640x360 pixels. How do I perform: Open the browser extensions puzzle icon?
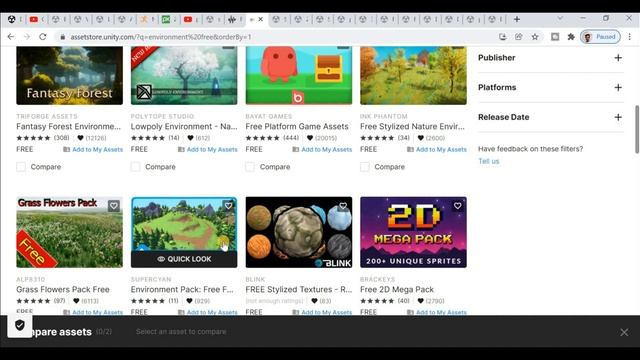coord(571,37)
